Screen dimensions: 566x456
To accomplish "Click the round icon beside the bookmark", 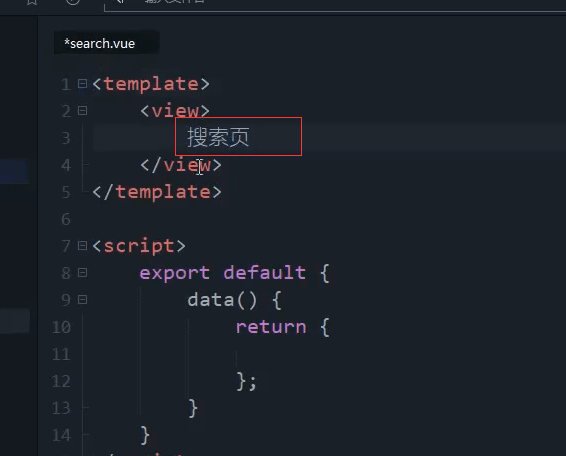I will coord(73,1).
